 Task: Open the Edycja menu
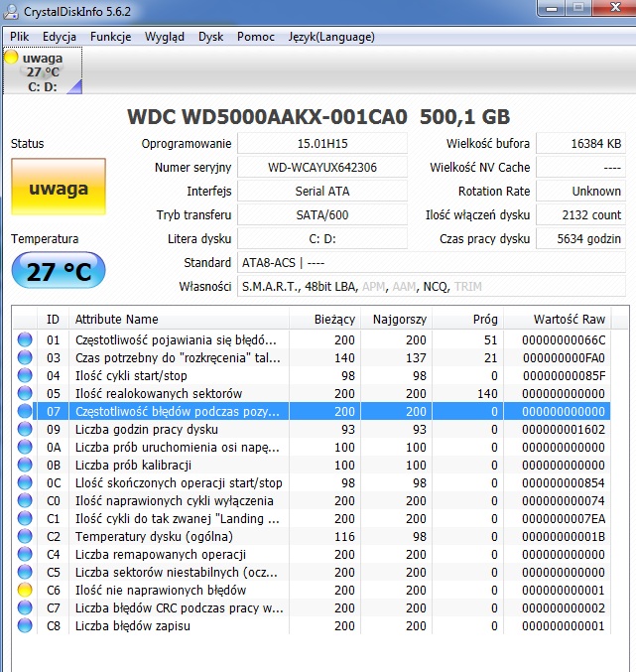60,37
